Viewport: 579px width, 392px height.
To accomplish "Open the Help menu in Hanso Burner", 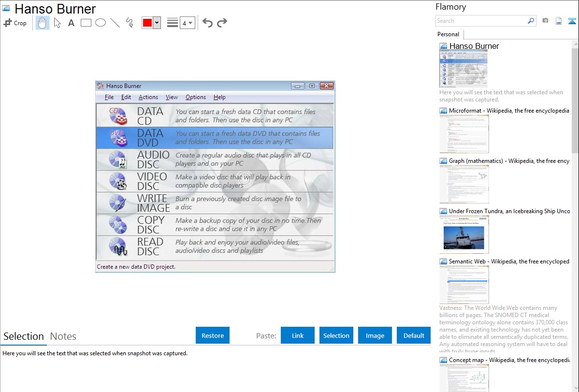I will [x=219, y=97].
